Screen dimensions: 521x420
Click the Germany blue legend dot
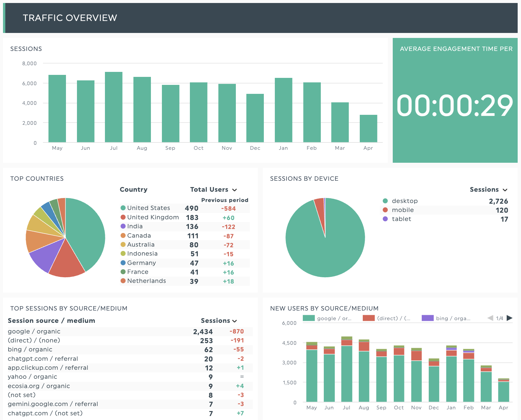[123, 263]
